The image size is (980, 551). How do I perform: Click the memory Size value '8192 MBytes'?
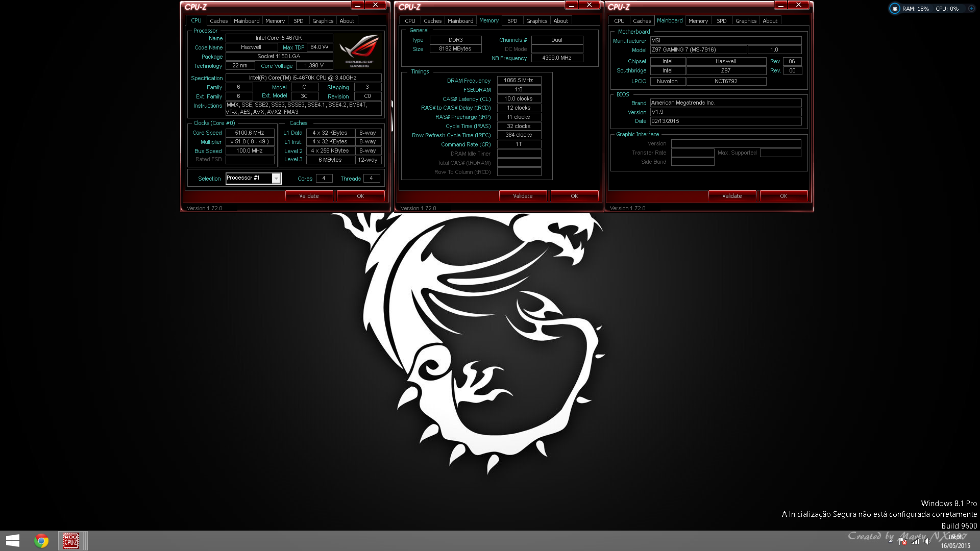tap(455, 49)
